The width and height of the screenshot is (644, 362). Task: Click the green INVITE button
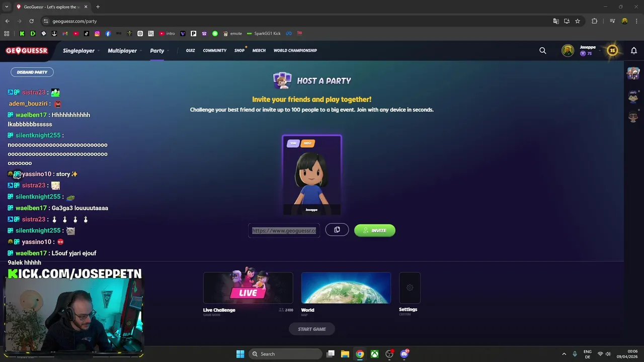(x=375, y=230)
